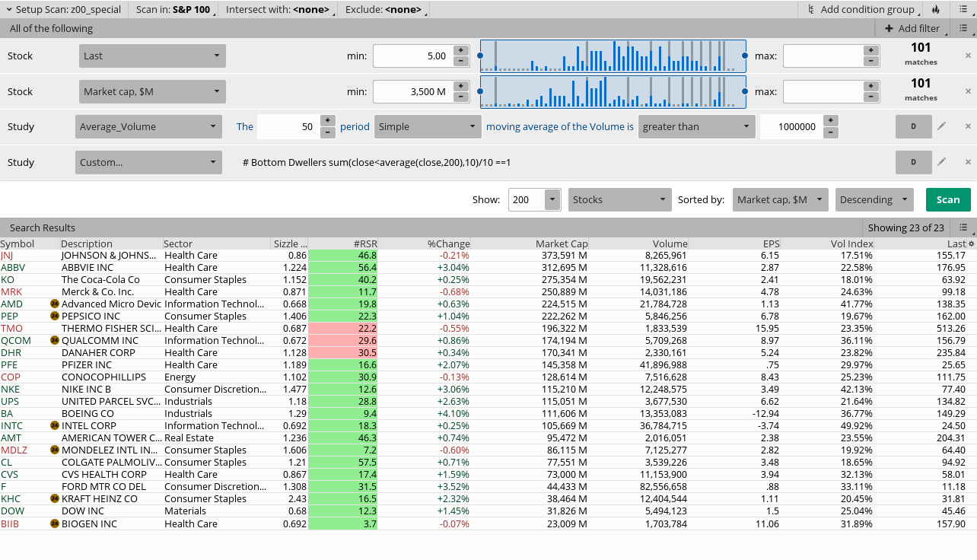Open the Stocks type dropdown
Image resolution: width=977 pixels, height=560 pixels.
(620, 199)
